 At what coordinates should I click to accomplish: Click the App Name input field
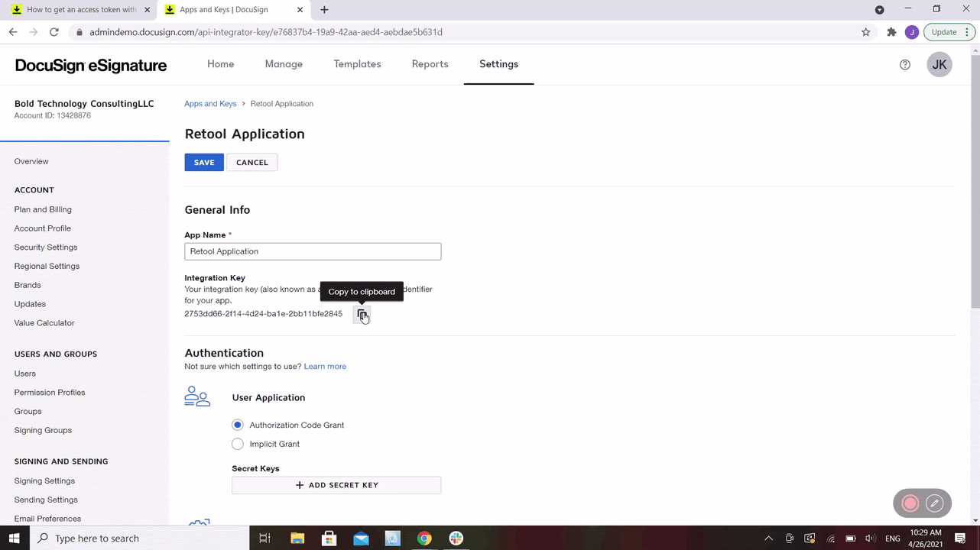coord(313,251)
